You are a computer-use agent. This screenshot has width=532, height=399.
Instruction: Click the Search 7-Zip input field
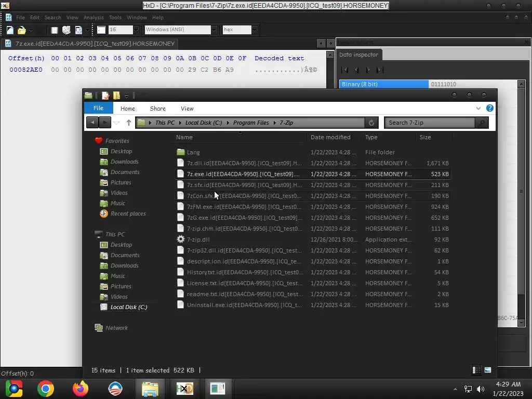430,123
